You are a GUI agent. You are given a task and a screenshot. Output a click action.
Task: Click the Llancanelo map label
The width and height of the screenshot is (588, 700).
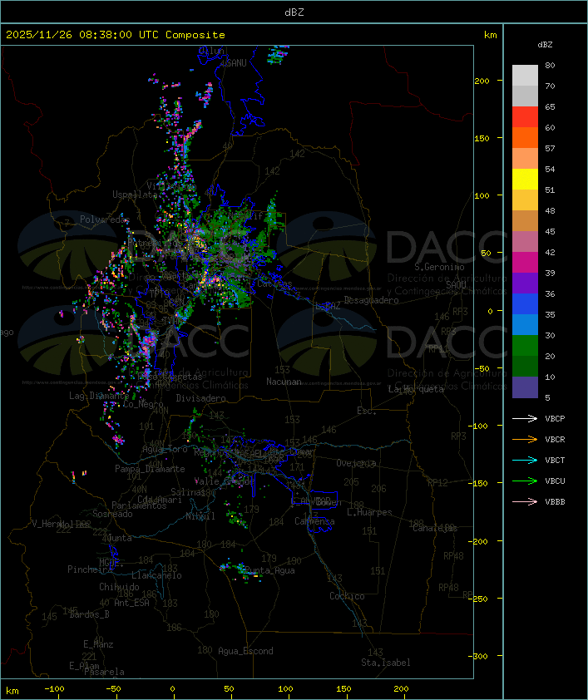[156, 575]
